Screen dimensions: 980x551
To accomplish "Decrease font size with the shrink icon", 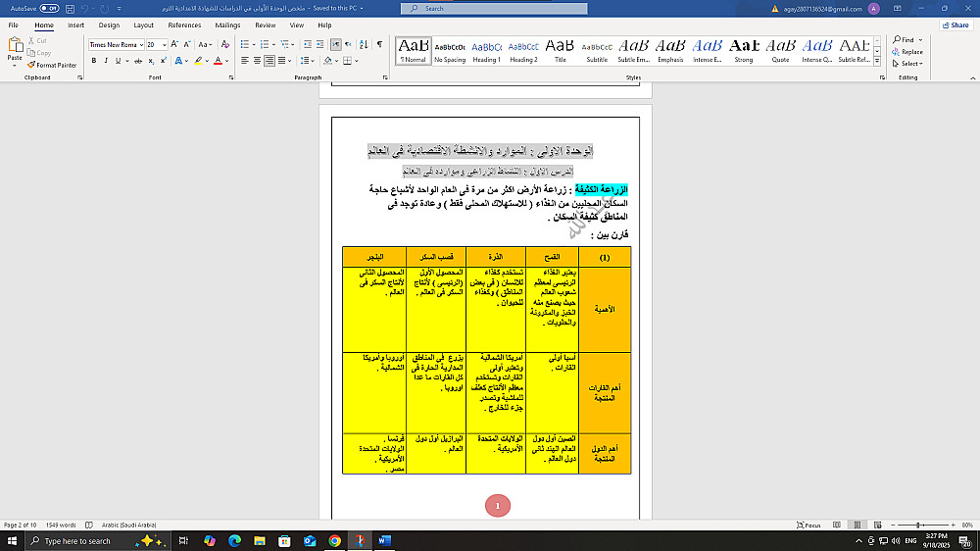I will coord(187,44).
